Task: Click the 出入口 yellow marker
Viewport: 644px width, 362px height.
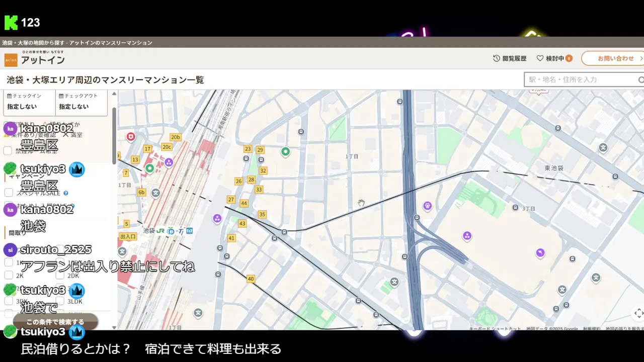Action: pos(128,236)
